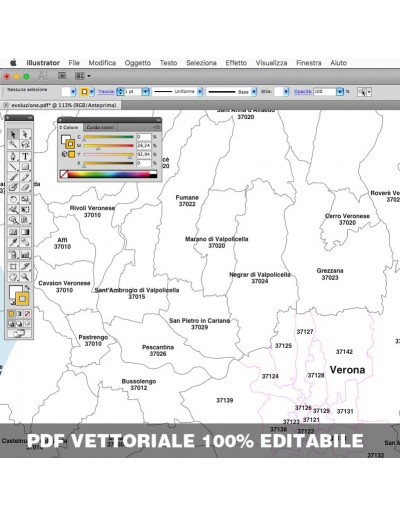Open the Oggetto menu

138,63
